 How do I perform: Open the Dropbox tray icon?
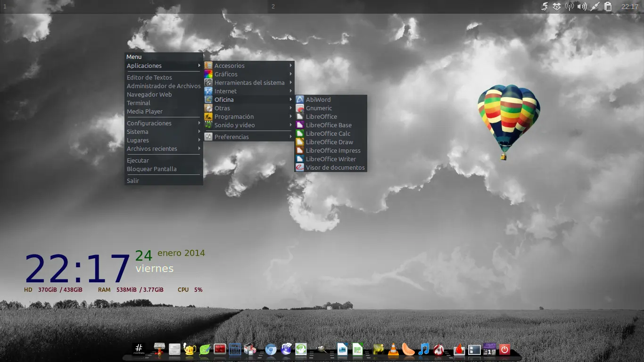[557, 7]
